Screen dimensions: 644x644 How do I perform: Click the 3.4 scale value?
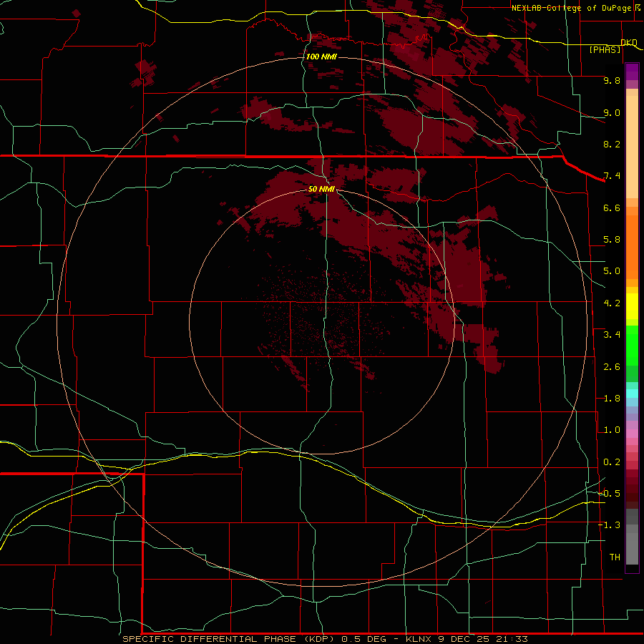click(612, 335)
